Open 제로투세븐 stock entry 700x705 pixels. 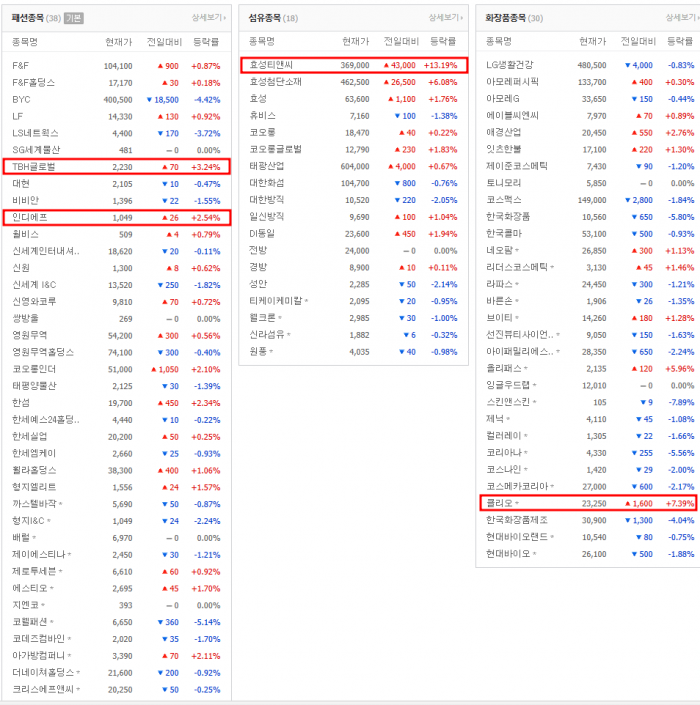[34, 571]
